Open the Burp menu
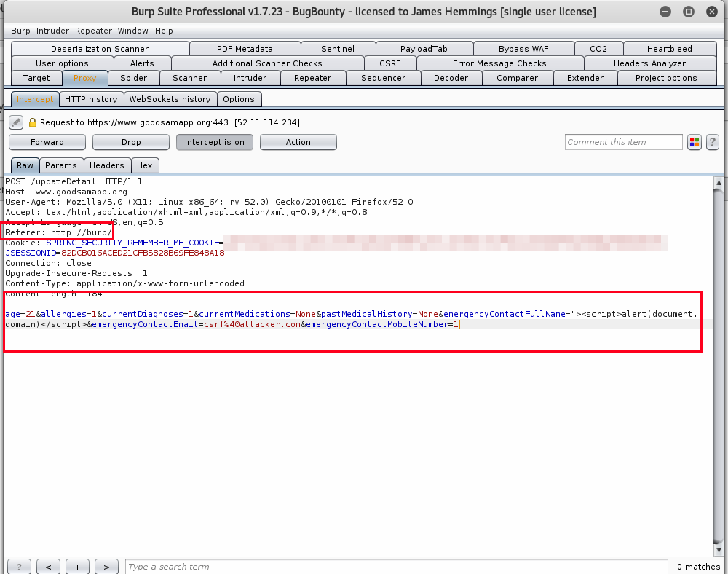This screenshot has width=728, height=574. click(x=20, y=31)
